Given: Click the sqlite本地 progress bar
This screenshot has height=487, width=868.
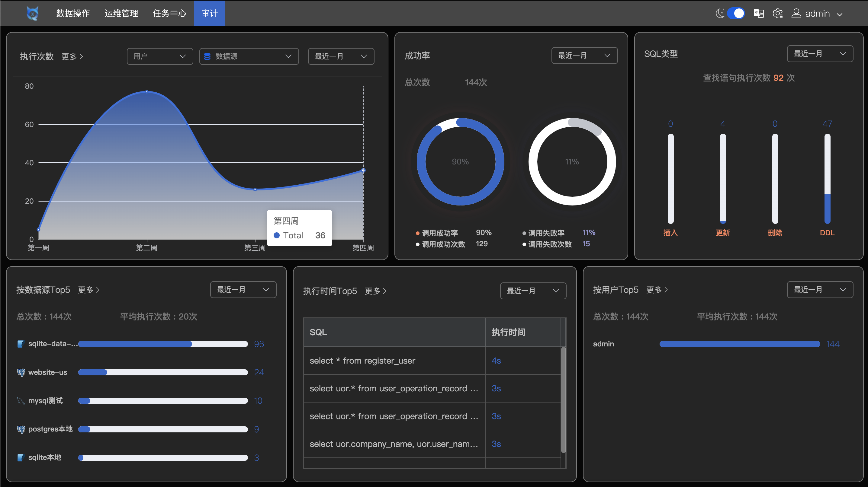Looking at the screenshot, I should pyautogui.click(x=163, y=457).
